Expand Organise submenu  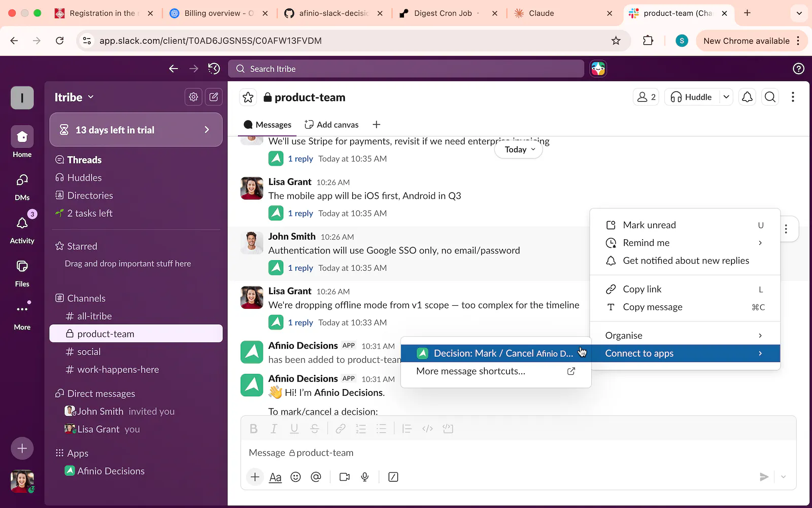tap(685, 335)
